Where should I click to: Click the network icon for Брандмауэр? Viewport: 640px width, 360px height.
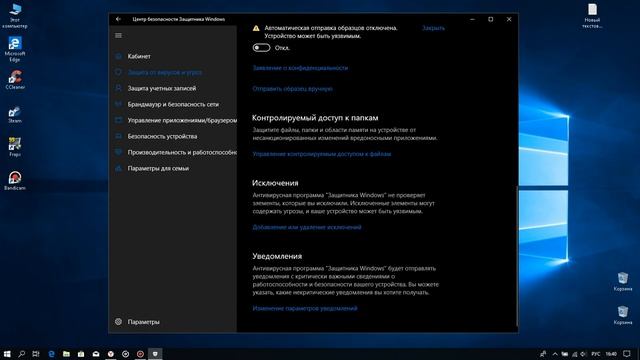[x=118, y=104]
